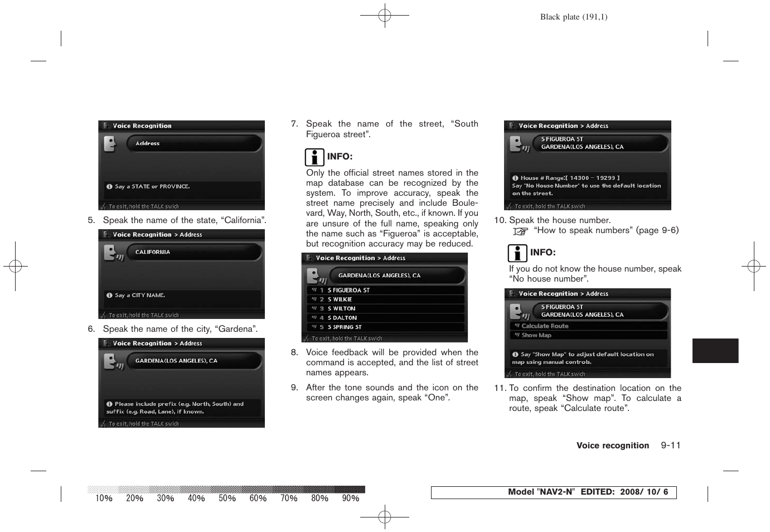Click the "S FIGUEROA ST" text in the House # Range screen
The height and width of the screenshot is (532, 770).
pos(562,139)
